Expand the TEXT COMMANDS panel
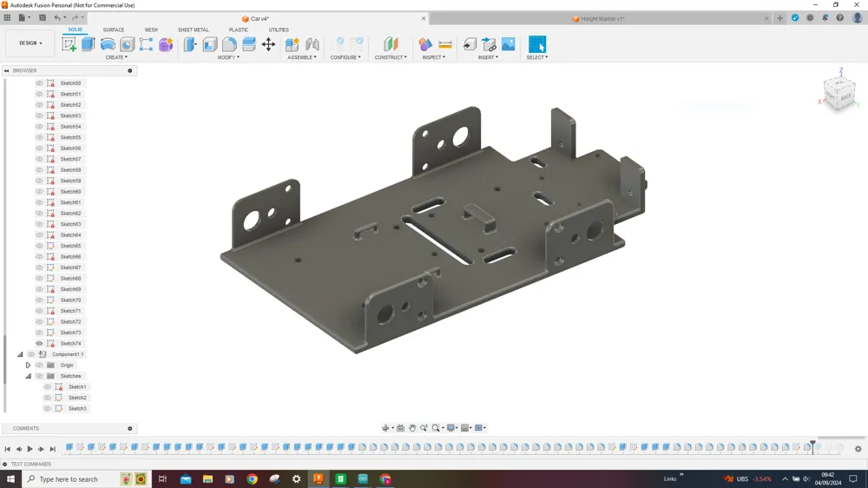Screen dimensions: 868x488 point(5,465)
